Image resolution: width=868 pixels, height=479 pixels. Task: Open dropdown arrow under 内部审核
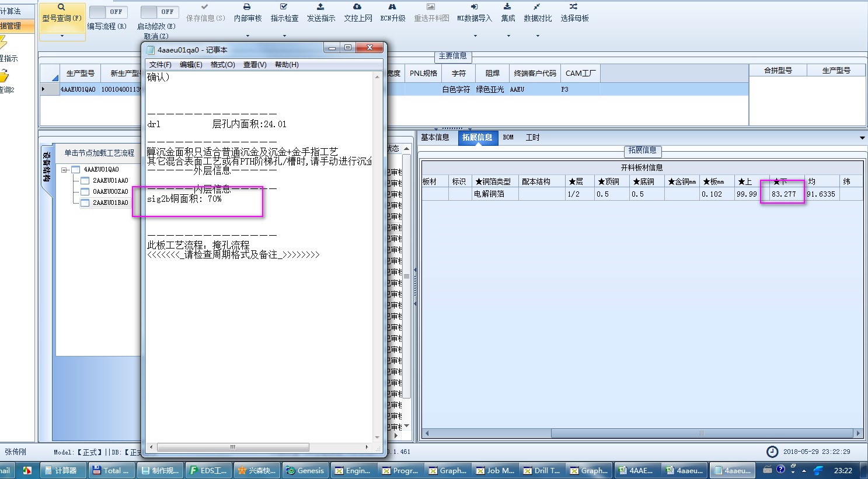[247, 36]
